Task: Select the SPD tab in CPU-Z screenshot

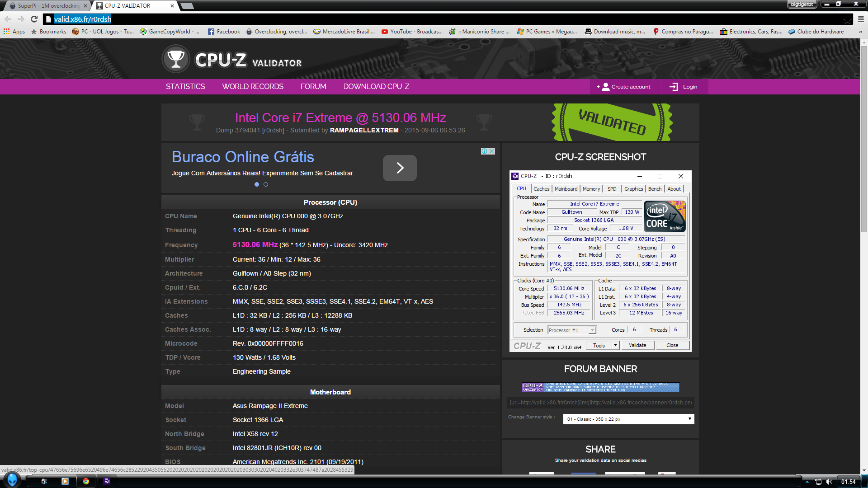Action: [612, 189]
